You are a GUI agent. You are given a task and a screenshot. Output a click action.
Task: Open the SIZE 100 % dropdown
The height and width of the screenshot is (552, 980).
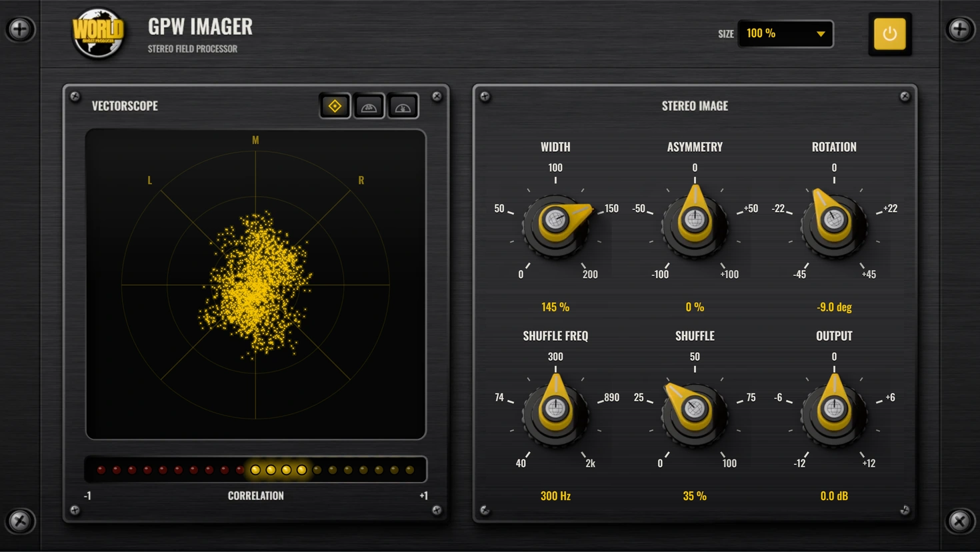coord(785,33)
